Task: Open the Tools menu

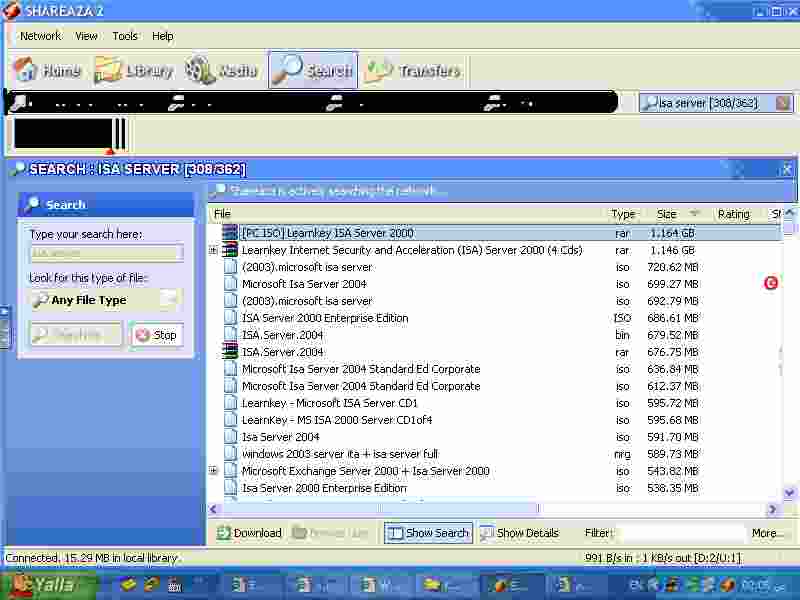Action: [125, 36]
